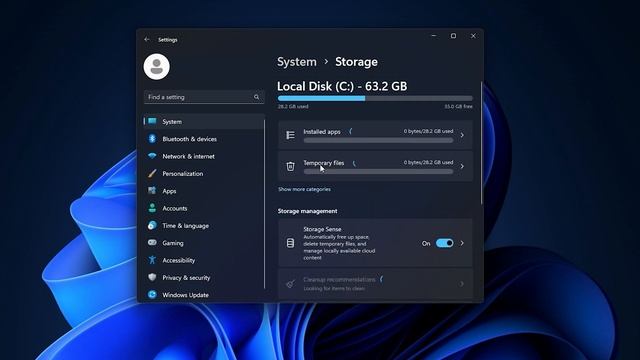Click the Temporary files trash icon
The height and width of the screenshot is (360, 640).
click(x=290, y=166)
